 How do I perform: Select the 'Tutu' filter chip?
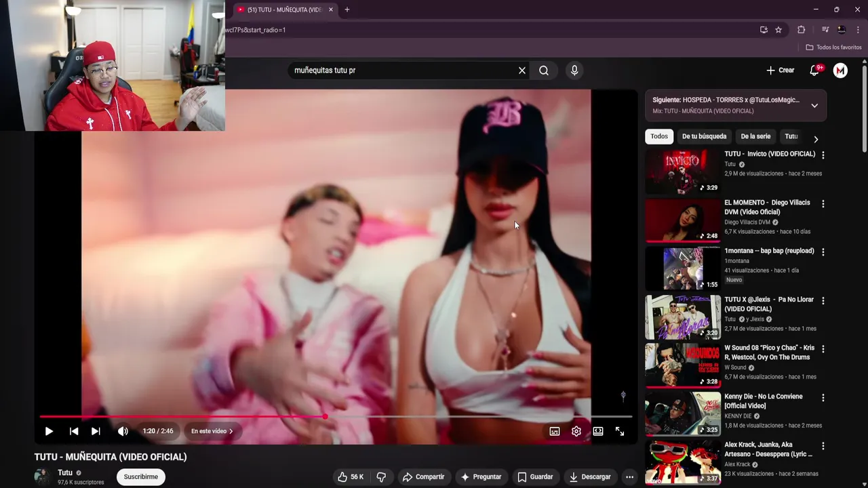(x=791, y=136)
